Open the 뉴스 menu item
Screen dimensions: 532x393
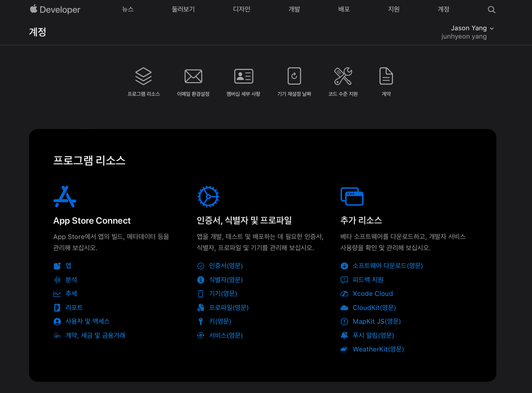pyautogui.click(x=128, y=9)
